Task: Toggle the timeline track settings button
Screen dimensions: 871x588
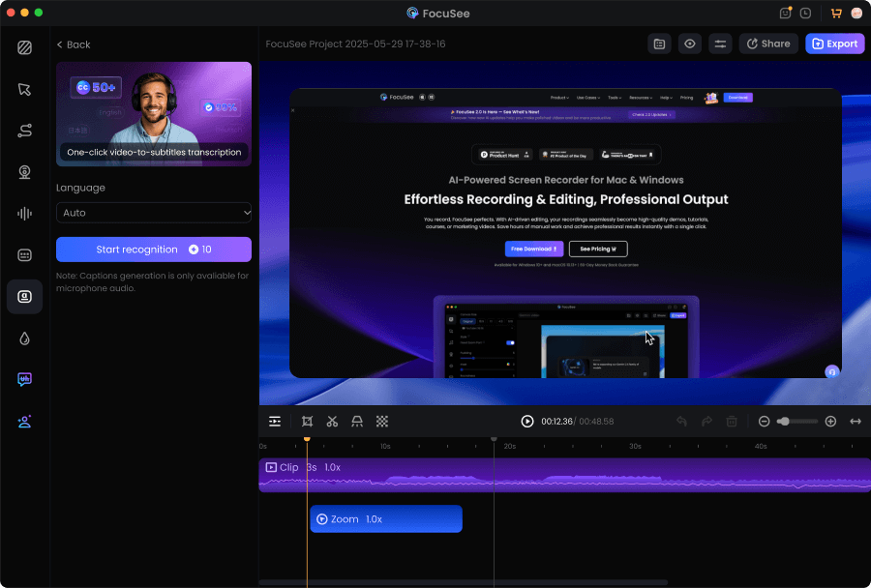Action: point(275,422)
